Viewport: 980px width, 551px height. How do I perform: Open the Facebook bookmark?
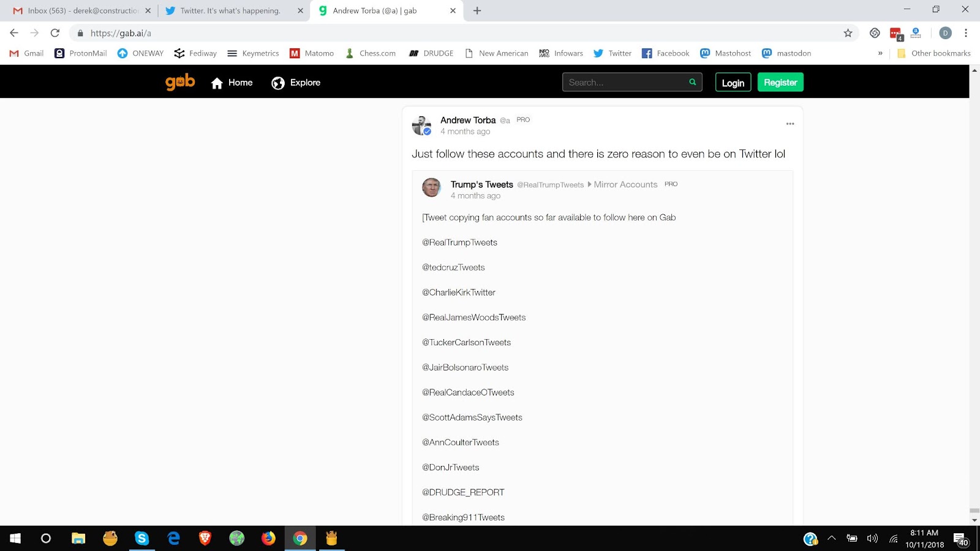pos(665,53)
